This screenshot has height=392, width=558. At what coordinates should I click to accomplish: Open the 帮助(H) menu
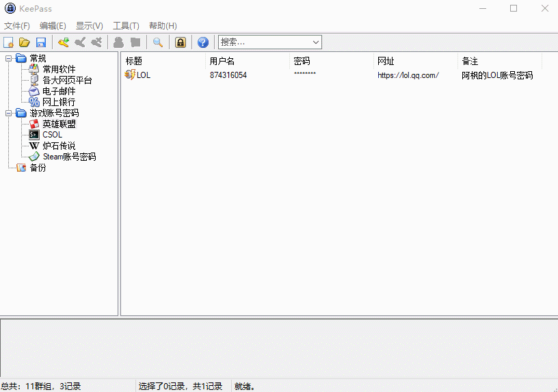[x=163, y=25]
